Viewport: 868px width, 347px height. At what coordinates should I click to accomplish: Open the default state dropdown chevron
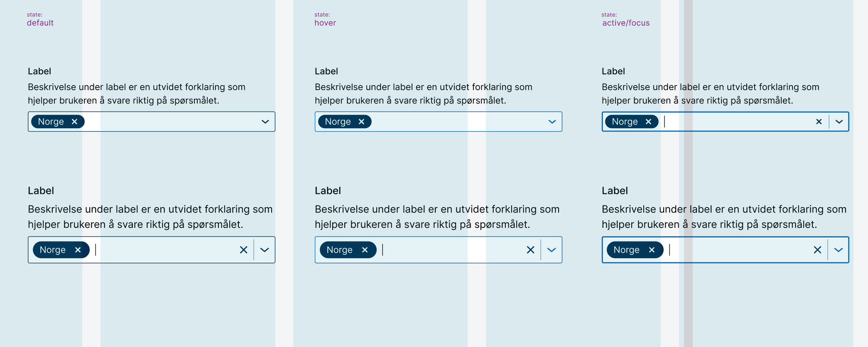pyautogui.click(x=265, y=122)
